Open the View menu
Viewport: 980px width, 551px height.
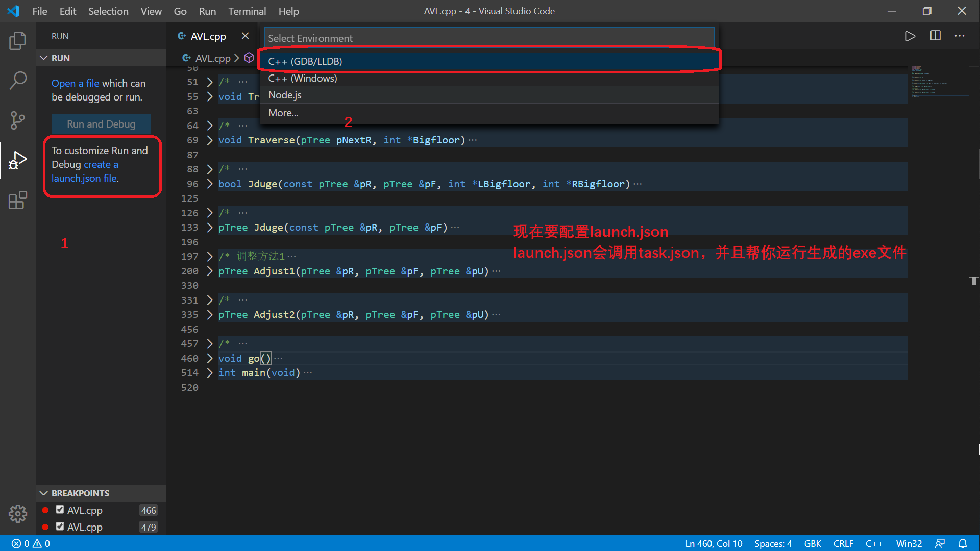click(x=151, y=11)
